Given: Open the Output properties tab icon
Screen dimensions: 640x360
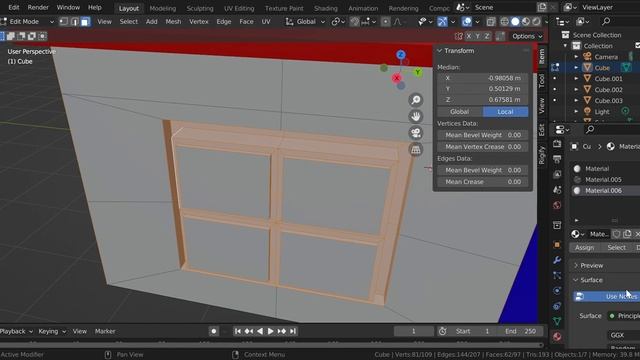Looking at the screenshot, I should pos(557,159).
